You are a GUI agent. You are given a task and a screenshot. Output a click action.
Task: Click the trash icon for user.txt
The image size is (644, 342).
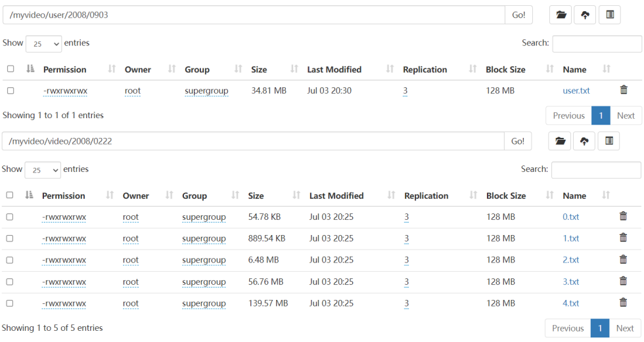click(624, 91)
